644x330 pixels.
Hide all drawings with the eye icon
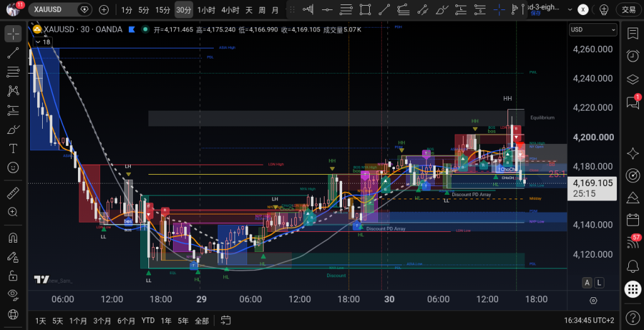tap(13, 295)
